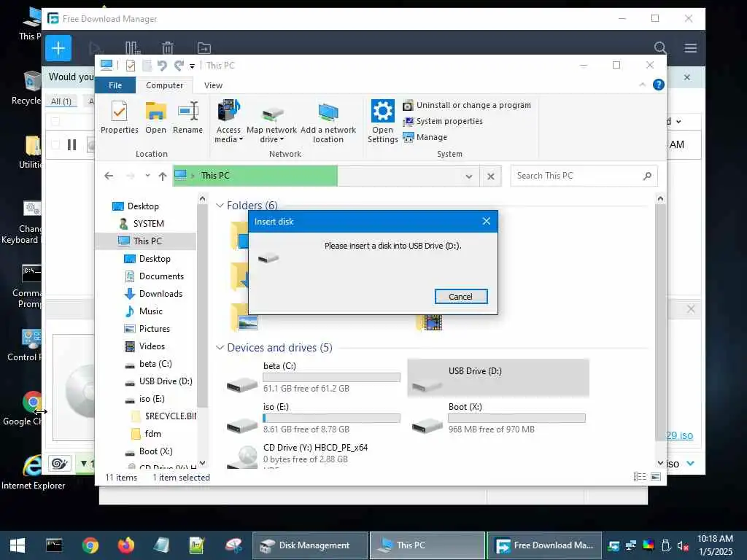Open search in Free Download Manager
The image size is (747, 560).
pyautogui.click(x=659, y=47)
